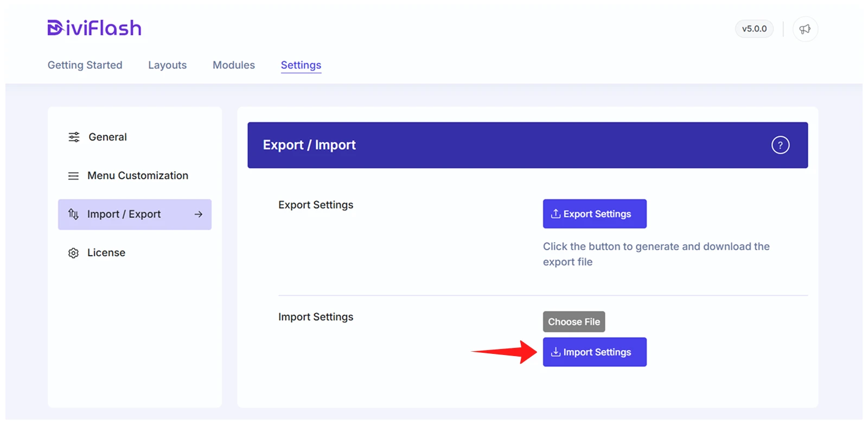
Task: Click the upload icon in Export Settings button
Action: 556,214
